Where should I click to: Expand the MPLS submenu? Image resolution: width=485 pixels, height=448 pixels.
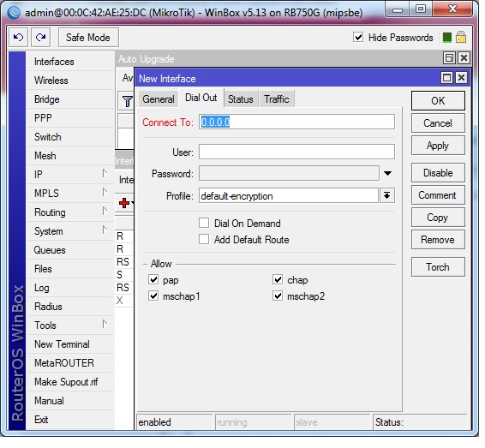105,193
